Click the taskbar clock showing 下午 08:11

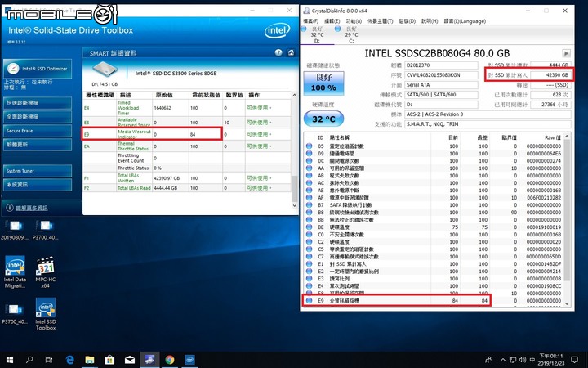[x=551, y=360]
